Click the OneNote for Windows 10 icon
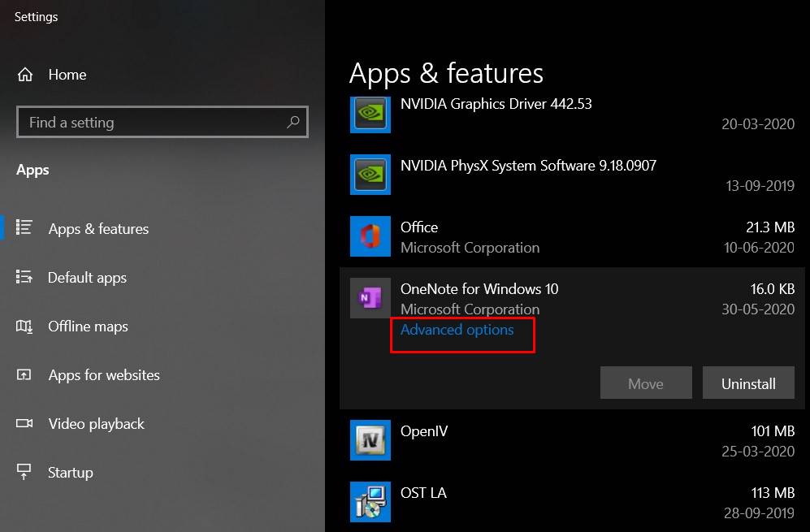 [370, 298]
